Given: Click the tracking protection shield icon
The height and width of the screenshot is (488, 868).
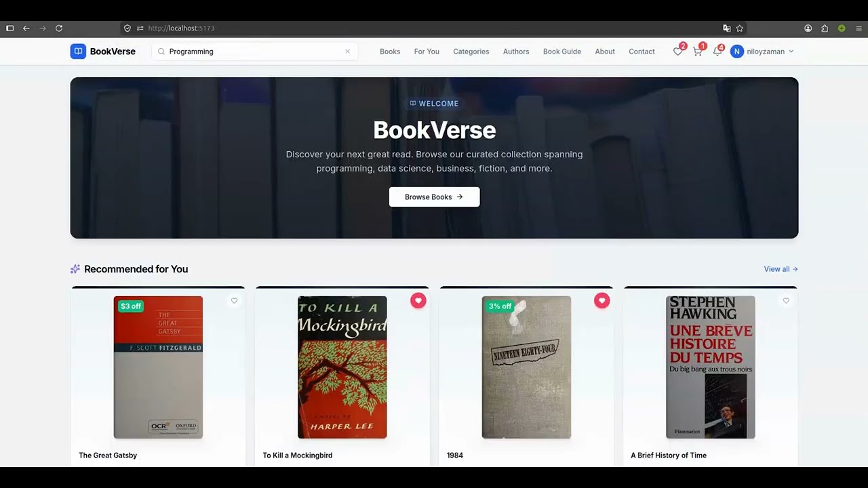Looking at the screenshot, I should [x=127, y=28].
